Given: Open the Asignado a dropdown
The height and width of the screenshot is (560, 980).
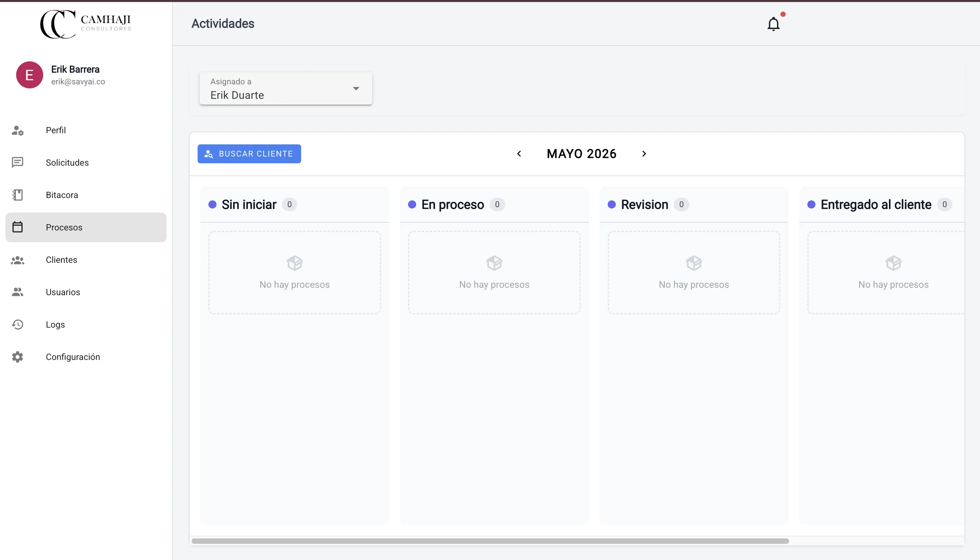Looking at the screenshot, I should click(x=286, y=88).
